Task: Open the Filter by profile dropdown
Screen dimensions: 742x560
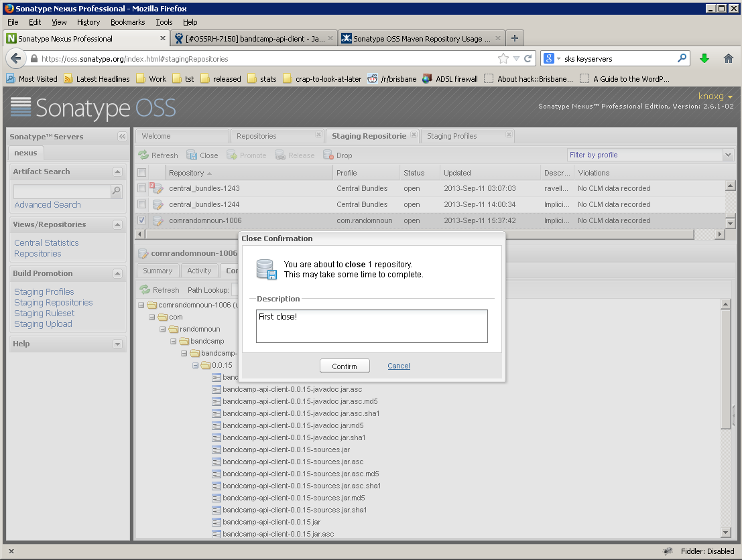Action: [x=728, y=155]
